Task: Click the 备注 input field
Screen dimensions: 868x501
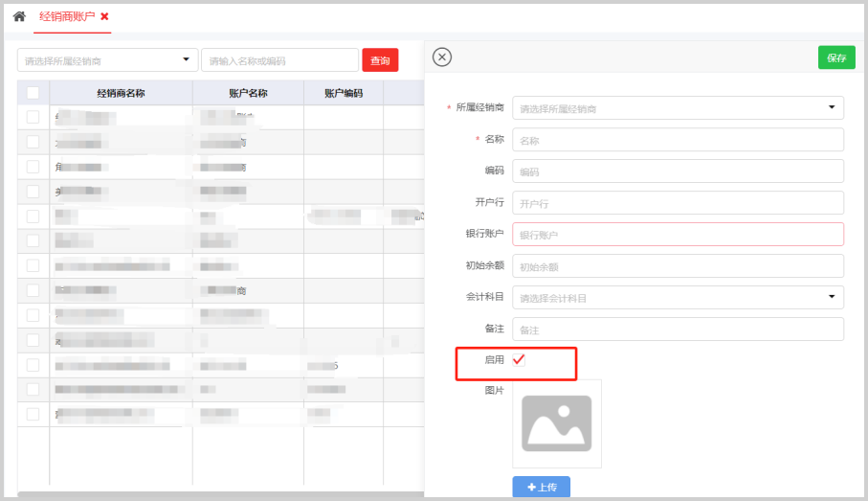Action: click(x=678, y=330)
